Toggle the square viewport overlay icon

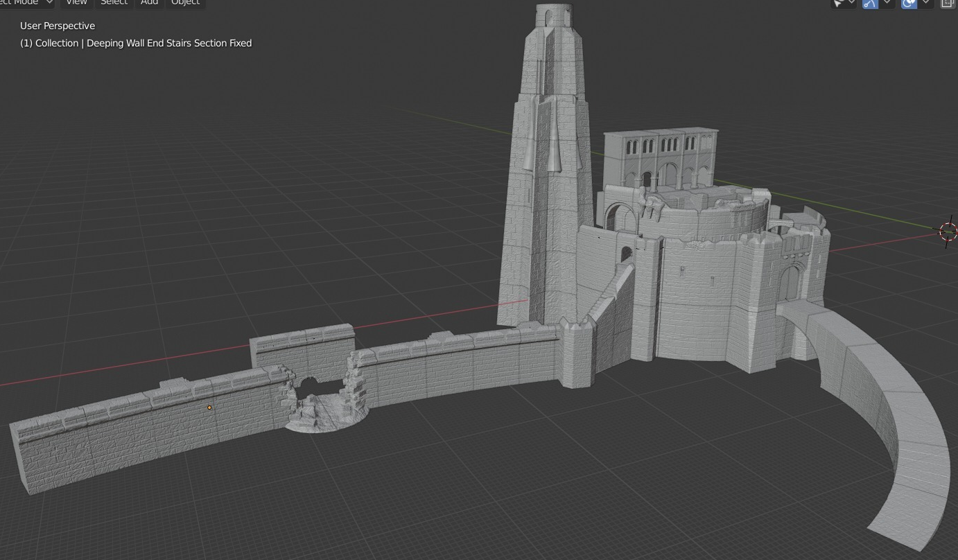(x=948, y=3)
